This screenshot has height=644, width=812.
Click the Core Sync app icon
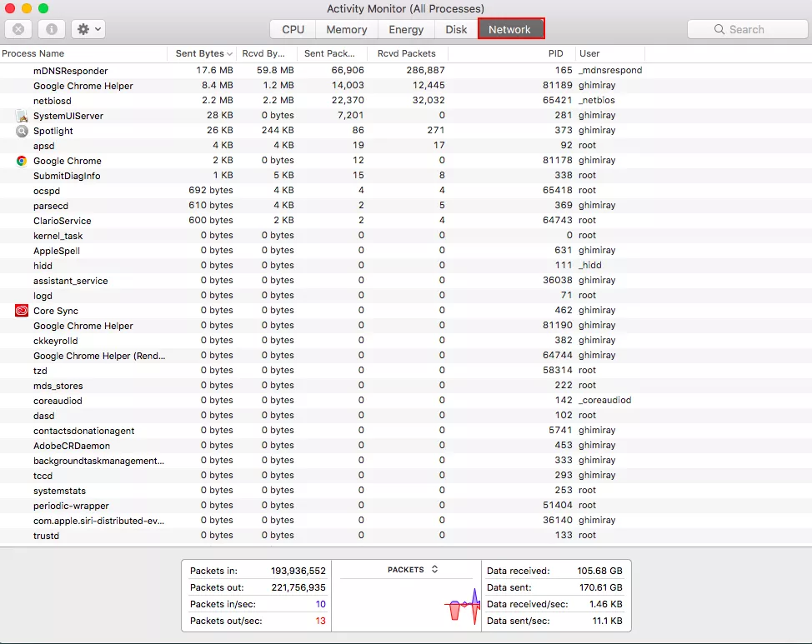coord(22,311)
